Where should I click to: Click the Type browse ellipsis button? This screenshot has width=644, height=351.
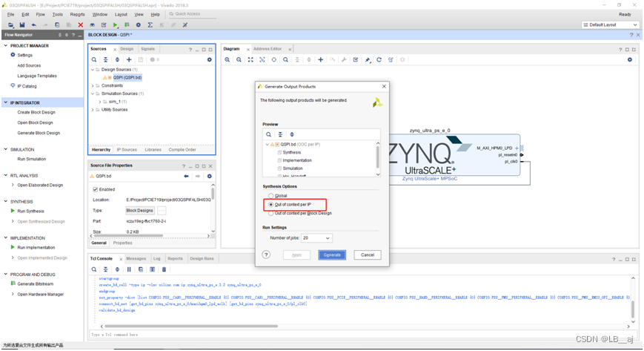coord(162,211)
